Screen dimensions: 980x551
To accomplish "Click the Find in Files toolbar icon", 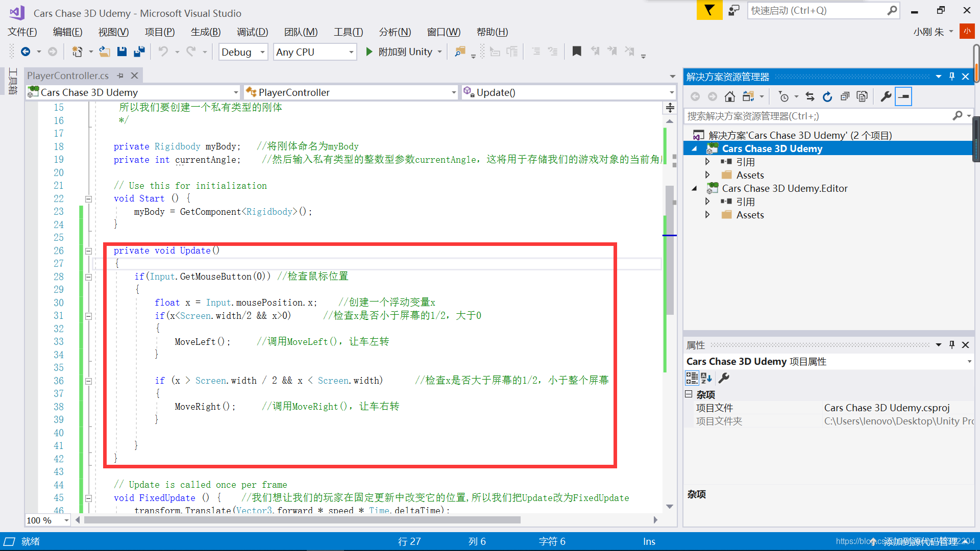I will tap(460, 52).
